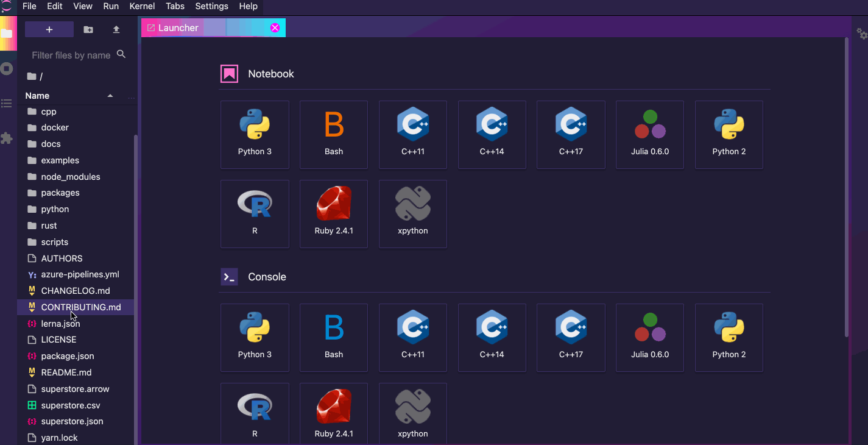Select the packages folder
Screen dimensions: 868x445
[x=76, y=193]
